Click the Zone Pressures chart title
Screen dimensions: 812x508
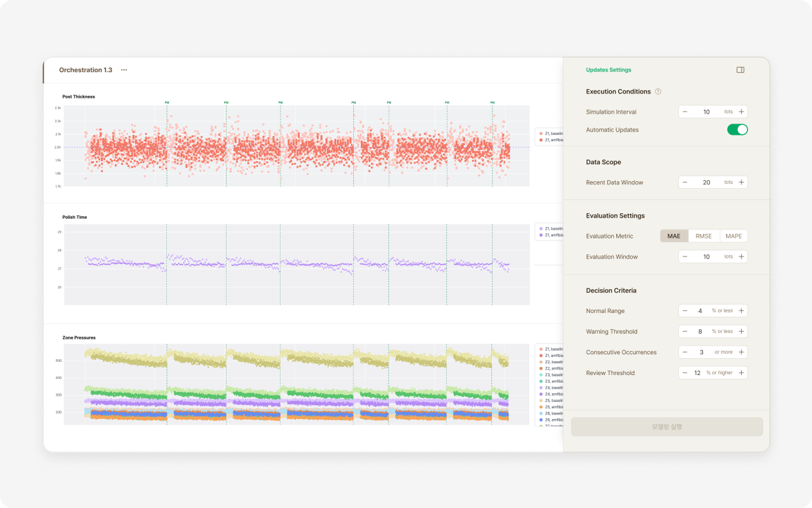pos(78,337)
